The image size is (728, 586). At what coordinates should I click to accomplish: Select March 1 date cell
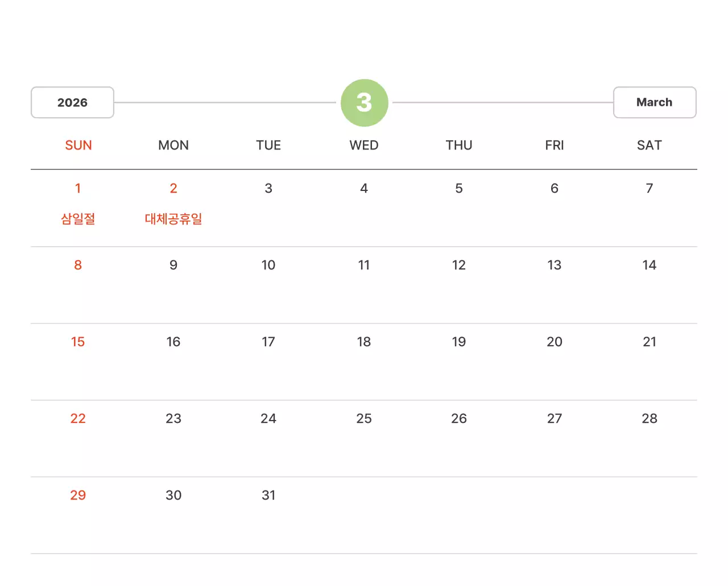(78, 189)
